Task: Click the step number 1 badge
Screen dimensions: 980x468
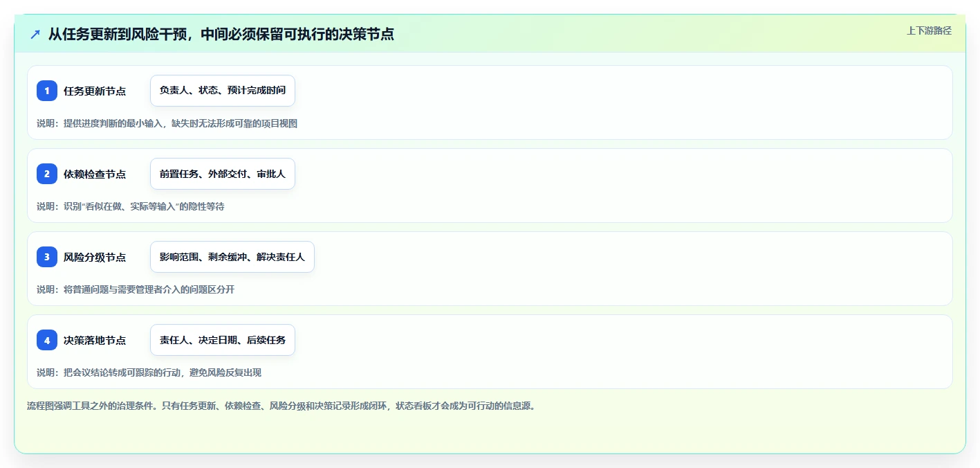Action: click(x=47, y=91)
